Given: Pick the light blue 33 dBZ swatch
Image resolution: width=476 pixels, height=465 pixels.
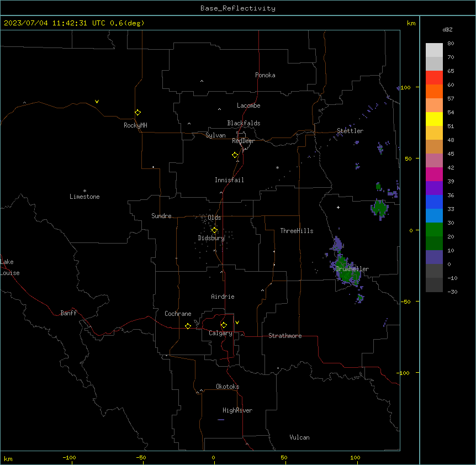Looking at the screenshot, I should (434, 215).
